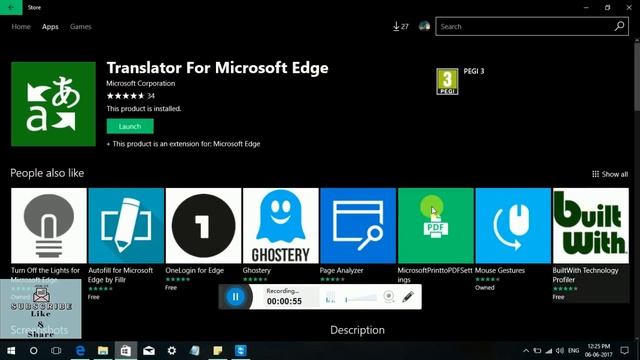The height and width of the screenshot is (360, 640).
Task: Show hidden system tray icons
Action: pos(526,351)
